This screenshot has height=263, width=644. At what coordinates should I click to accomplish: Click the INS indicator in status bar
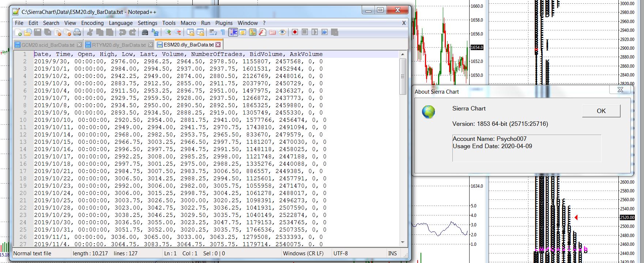click(392, 253)
